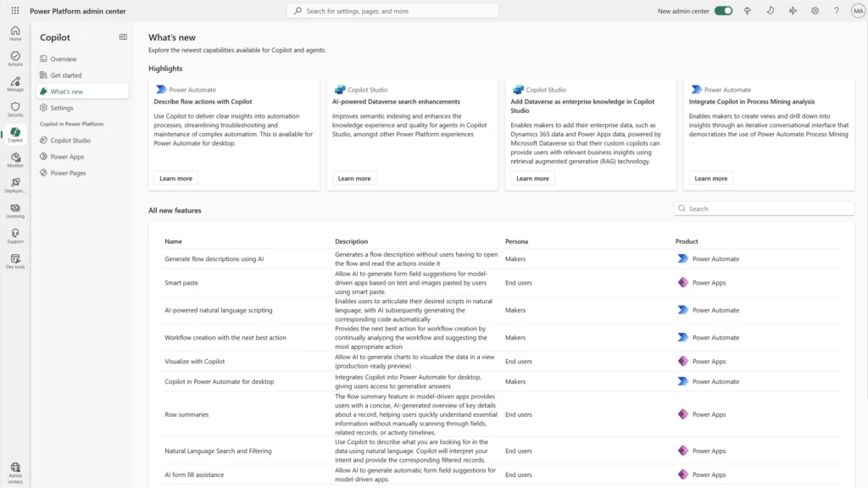
Task: Click Learn more under AI-powered Dataverse search enhancements
Action: point(353,178)
